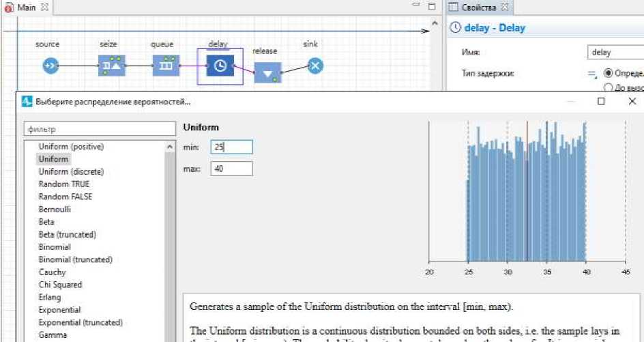Select the До вызова delay type radio

click(x=609, y=87)
